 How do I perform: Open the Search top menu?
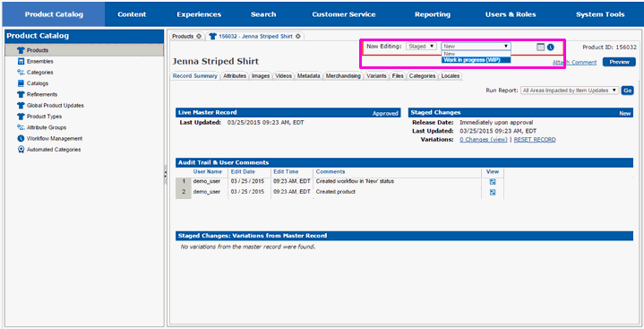263,14
